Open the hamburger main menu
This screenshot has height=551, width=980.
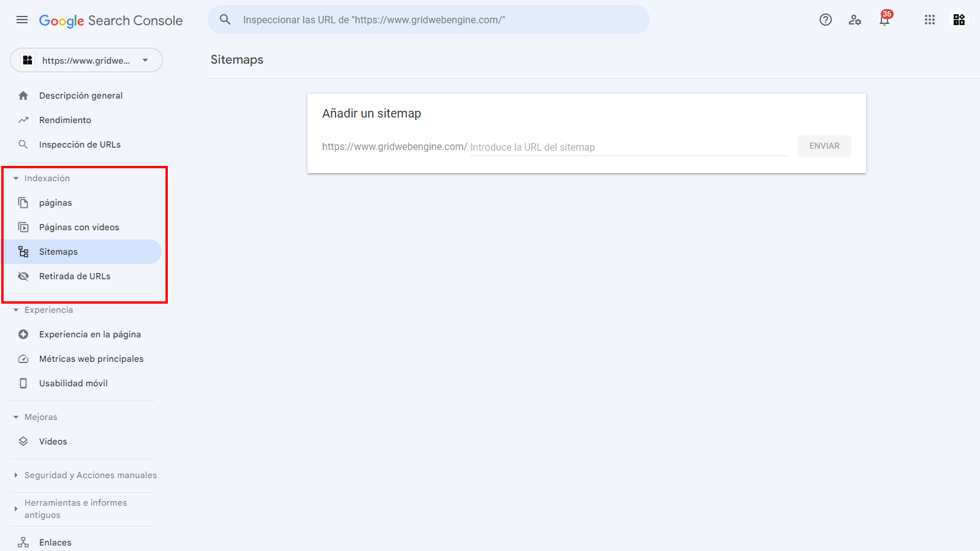[22, 20]
